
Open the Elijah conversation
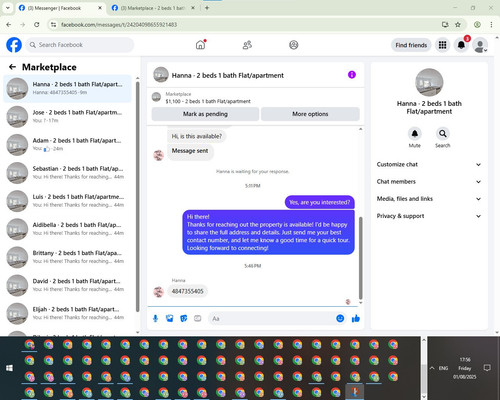coord(68,313)
